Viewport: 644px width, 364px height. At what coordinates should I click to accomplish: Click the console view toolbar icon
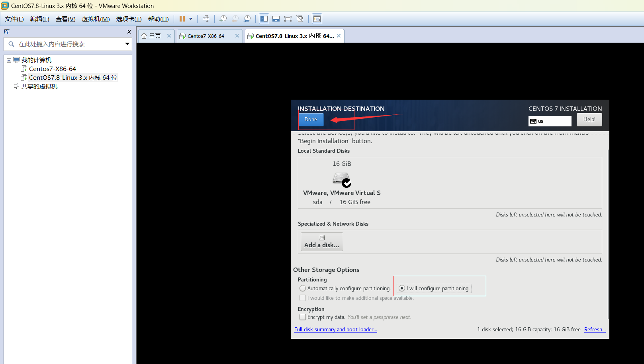[317, 19]
